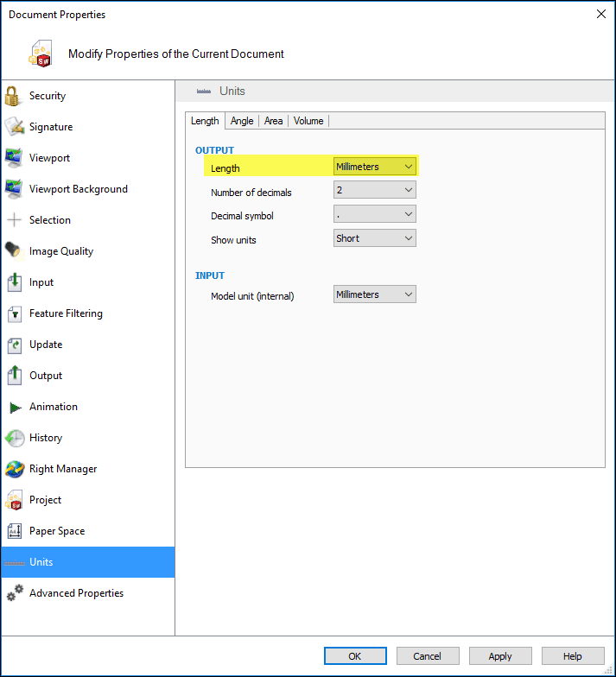Select Project in the sidebar list
The height and width of the screenshot is (677, 616).
point(46,500)
